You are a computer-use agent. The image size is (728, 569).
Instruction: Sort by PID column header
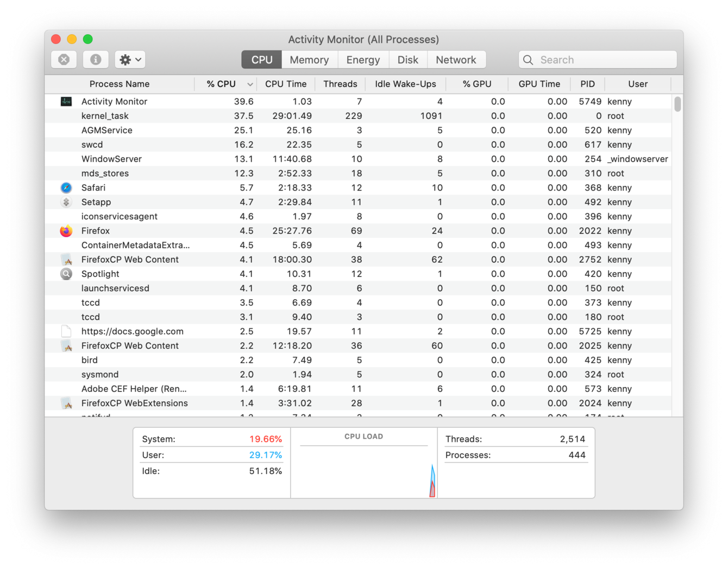587,84
